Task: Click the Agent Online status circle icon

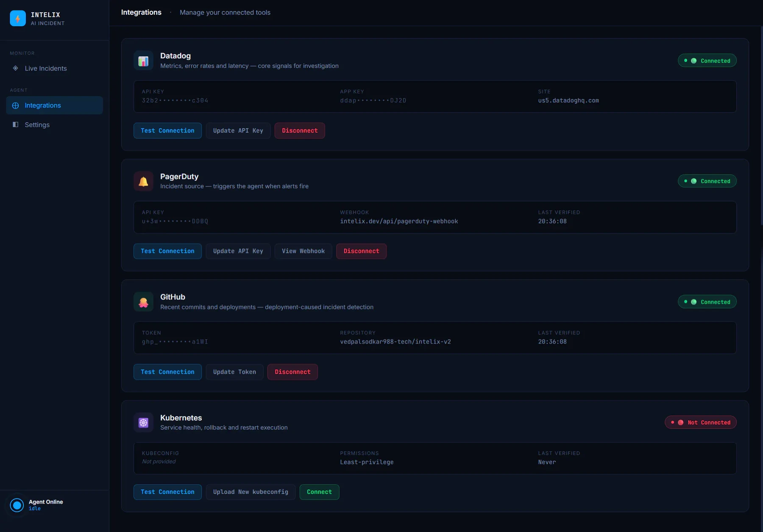Action: point(17,505)
